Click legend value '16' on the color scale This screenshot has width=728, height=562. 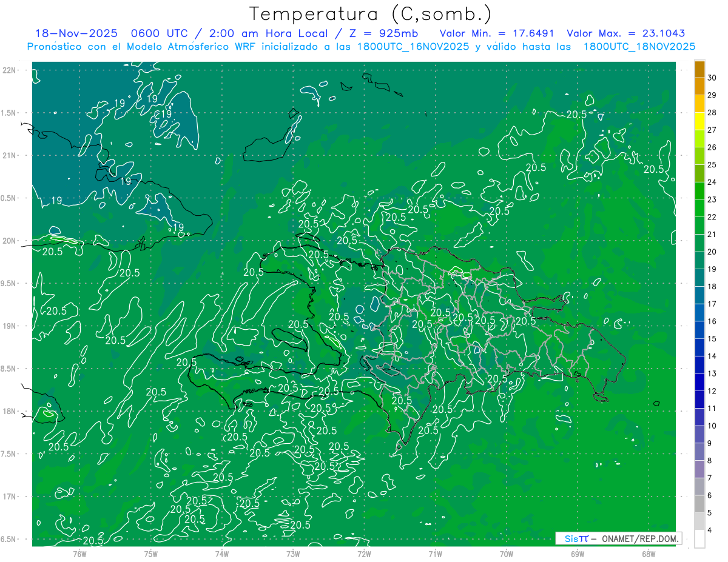712,321
